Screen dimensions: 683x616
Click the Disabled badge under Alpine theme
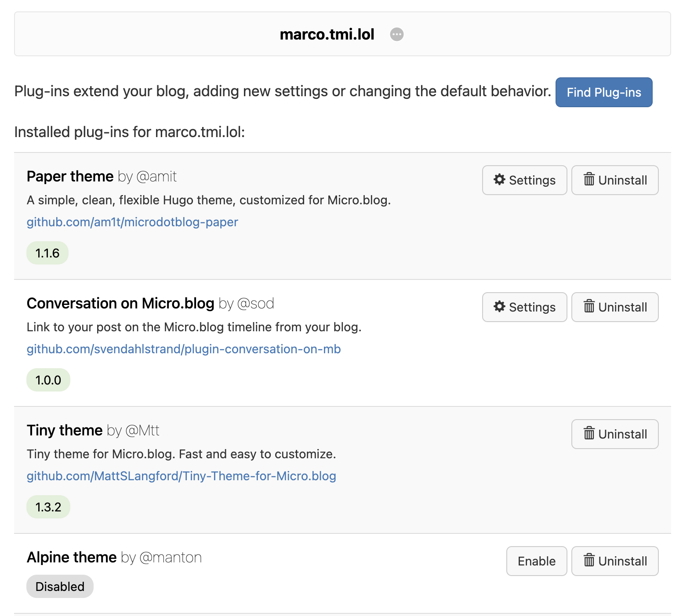pyautogui.click(x=60, y=587)
